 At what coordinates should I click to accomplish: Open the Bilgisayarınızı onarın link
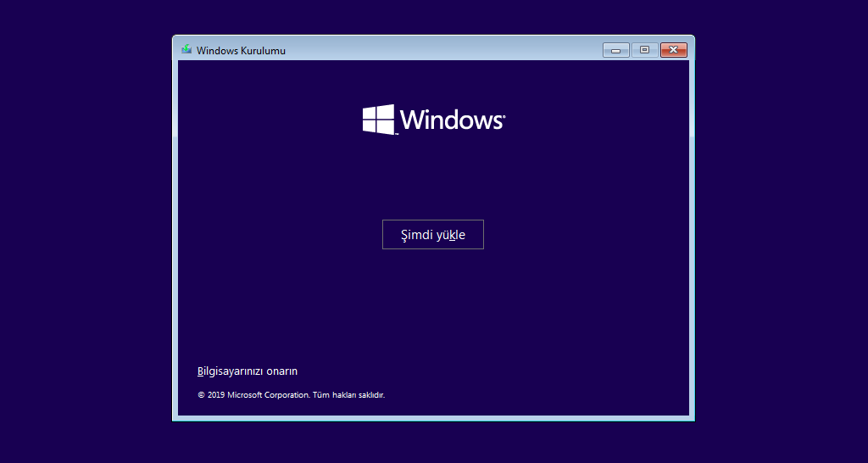tap(247, 371)
